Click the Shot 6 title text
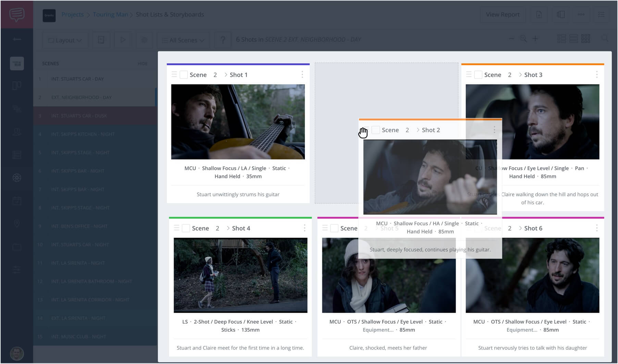Image resolution: width=618 pixels, height=364 pixels. 533,228
